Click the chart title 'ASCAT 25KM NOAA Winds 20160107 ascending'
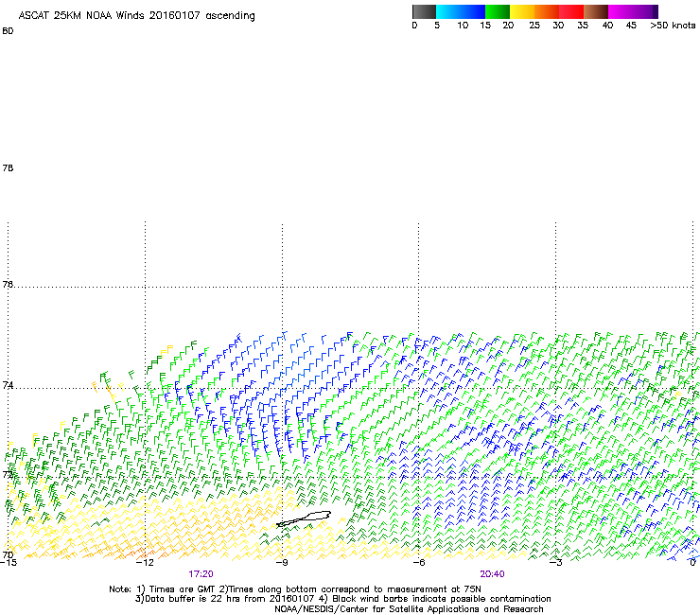The width and height of the screenshot is (700, 615). [x=136, y=16]
